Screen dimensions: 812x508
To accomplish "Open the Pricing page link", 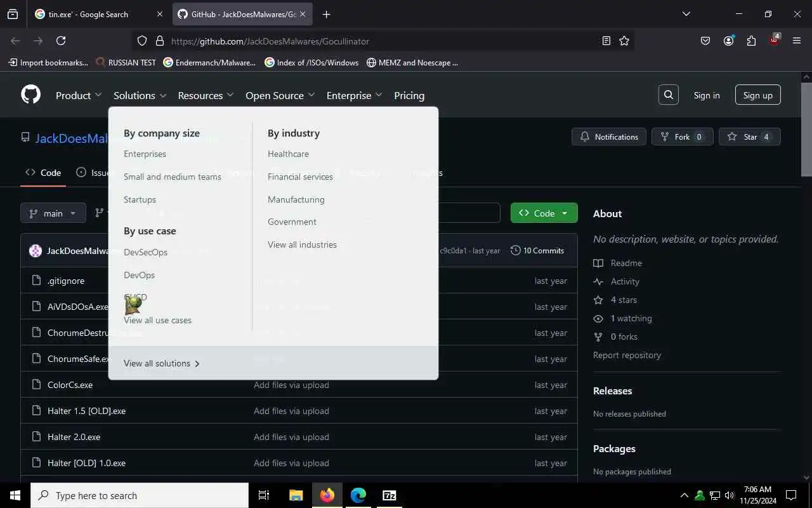I will point(409,95).
